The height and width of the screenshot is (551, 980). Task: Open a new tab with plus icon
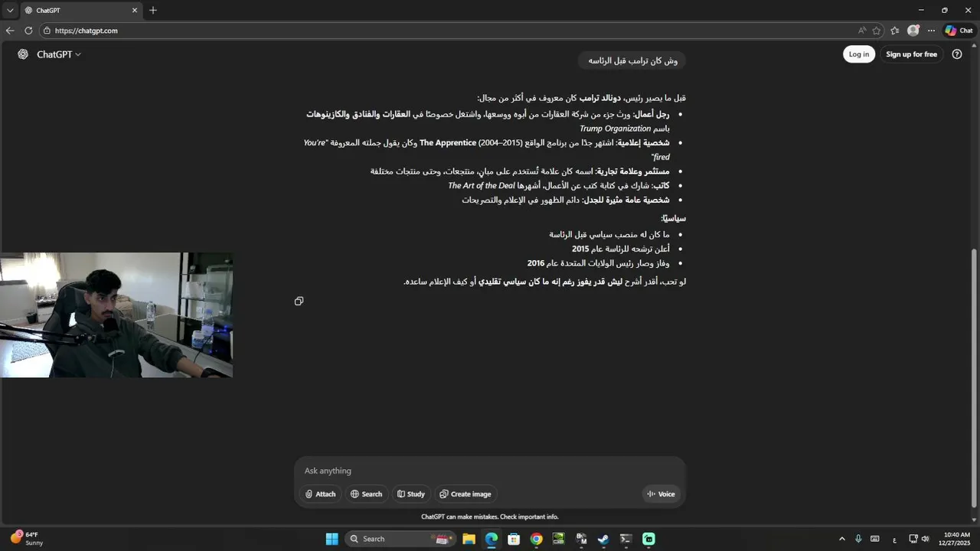pyautogui.click(x=153, y=11)
